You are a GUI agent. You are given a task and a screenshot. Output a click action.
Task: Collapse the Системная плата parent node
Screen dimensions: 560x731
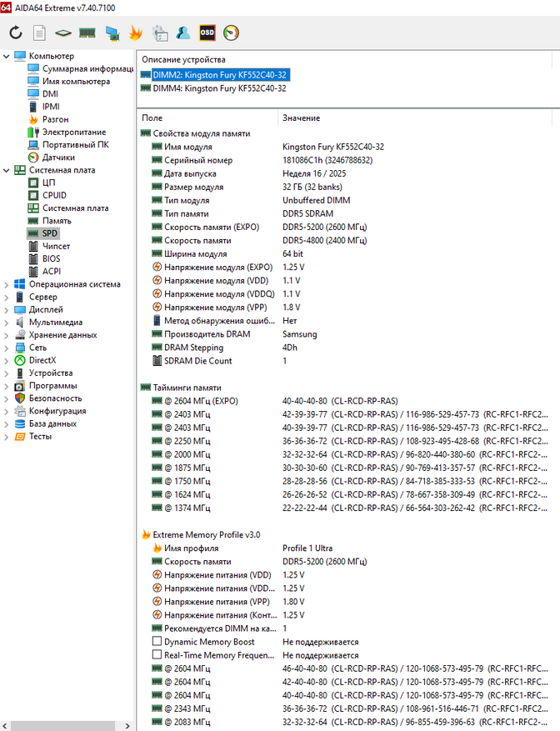(x=6, y=170)
